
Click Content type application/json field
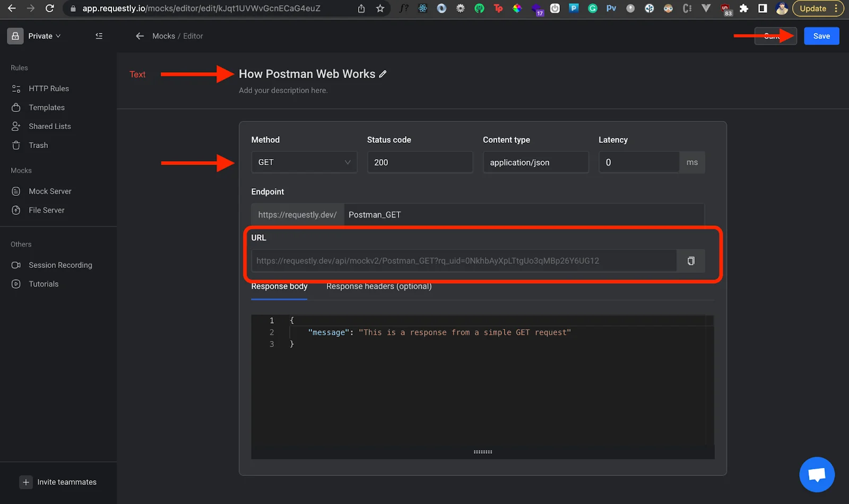click(x=535, y=162)
